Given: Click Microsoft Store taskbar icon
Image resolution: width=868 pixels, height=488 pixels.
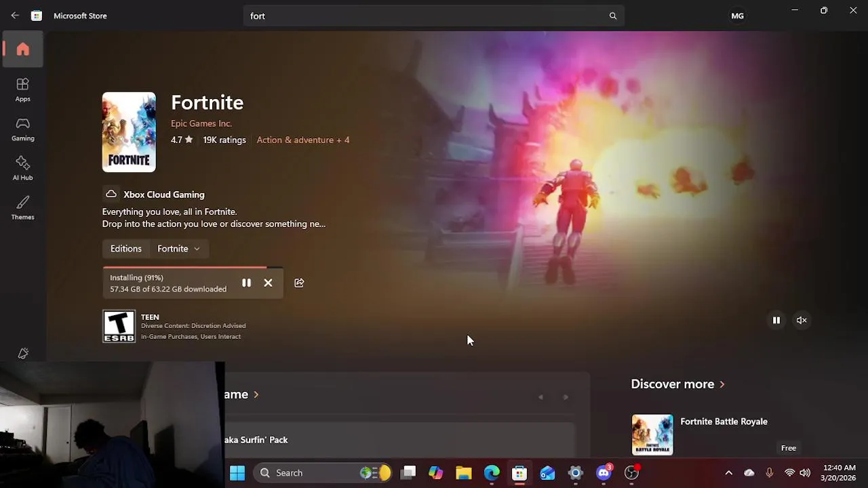Looking at the screenshot, I should [519, 472].
